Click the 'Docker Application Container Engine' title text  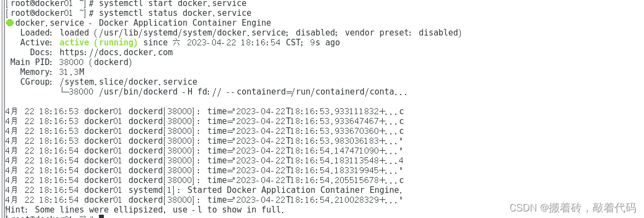(185, 23)
